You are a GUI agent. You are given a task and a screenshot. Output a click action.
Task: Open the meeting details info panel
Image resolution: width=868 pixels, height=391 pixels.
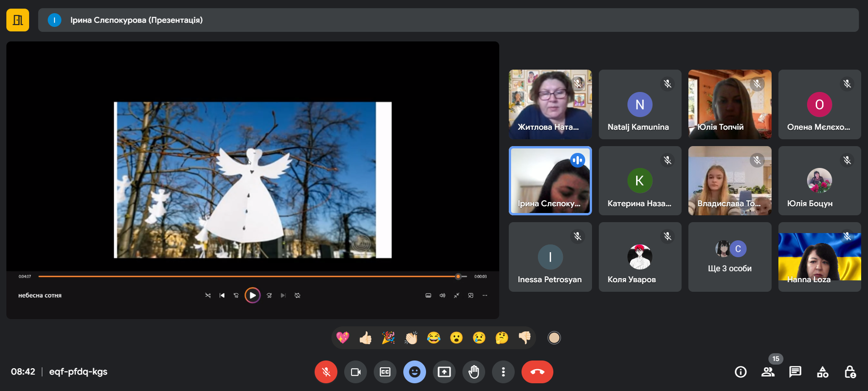coord(741,372)
